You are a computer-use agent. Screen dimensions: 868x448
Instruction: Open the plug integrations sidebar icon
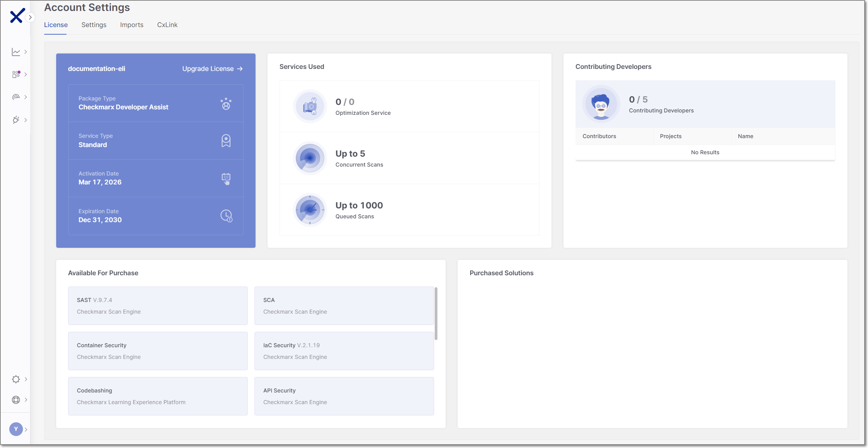click(x=16, y=120)
